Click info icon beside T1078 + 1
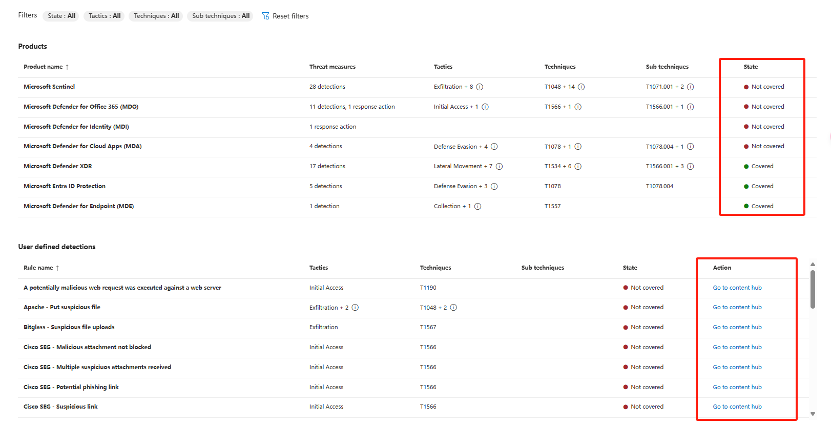 (578, 146)
